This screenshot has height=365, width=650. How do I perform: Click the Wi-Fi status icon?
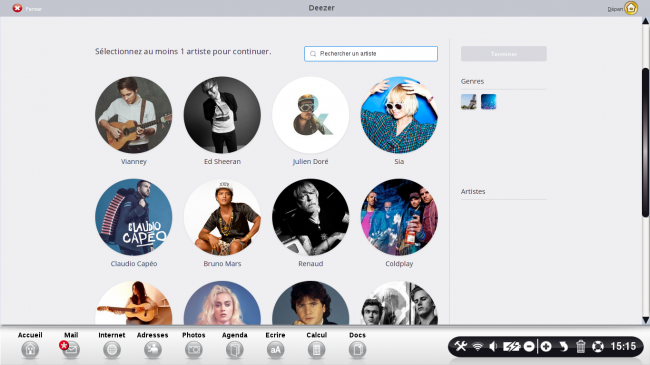pyautogui.click(x=478, y=346)
